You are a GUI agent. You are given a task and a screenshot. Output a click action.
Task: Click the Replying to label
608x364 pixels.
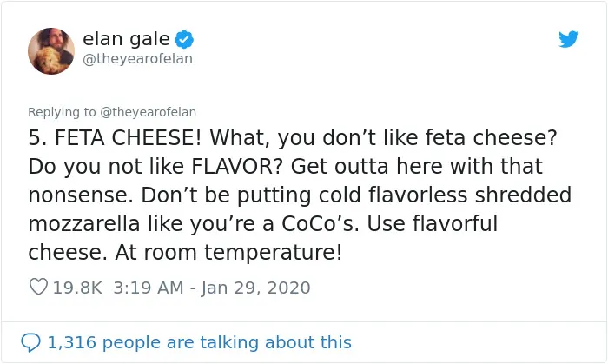(x=62, y=112)
